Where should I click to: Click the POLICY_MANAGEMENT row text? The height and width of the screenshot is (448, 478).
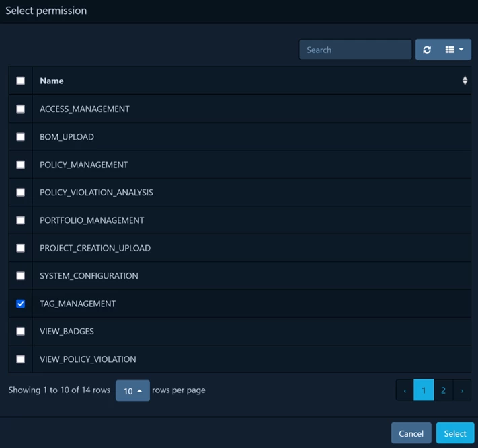pos(84,165)
